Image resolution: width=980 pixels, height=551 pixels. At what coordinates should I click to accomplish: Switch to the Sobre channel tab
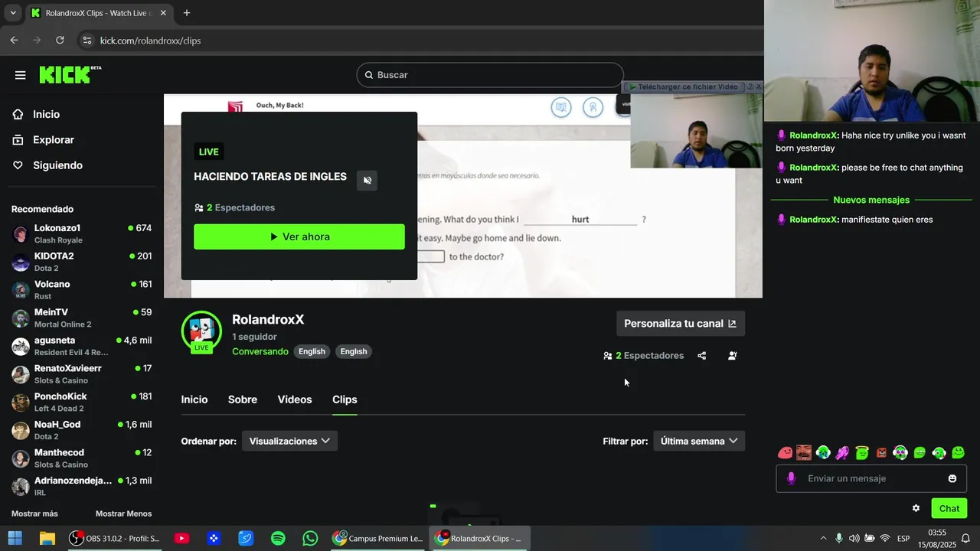point(243,399)
